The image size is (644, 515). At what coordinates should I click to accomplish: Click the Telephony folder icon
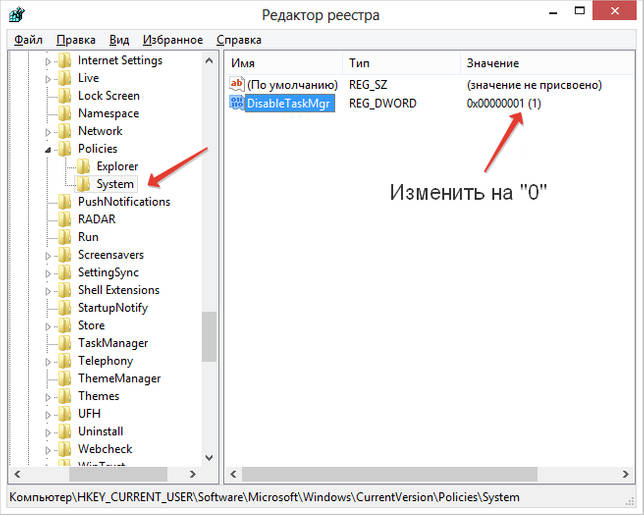click(64, 361)
